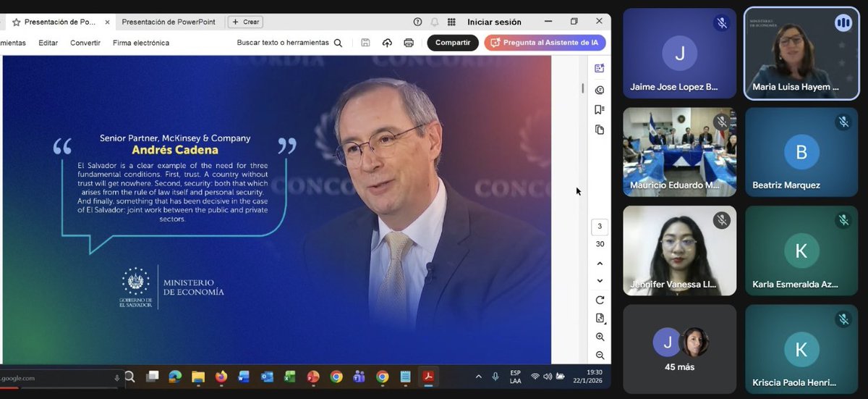Select Mauricio Eduardo video tile

(680, 152)
